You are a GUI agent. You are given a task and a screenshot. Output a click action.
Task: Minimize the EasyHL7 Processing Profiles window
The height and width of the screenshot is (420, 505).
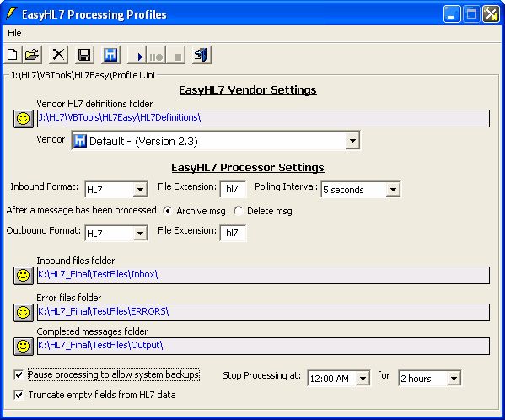point(452,14)
